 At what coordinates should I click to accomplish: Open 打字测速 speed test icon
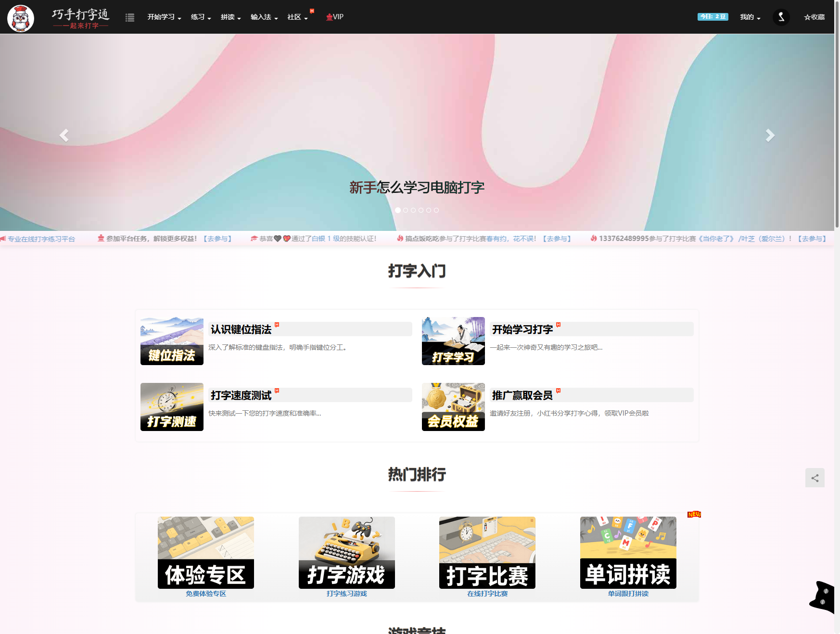click(x=172, y=406)
